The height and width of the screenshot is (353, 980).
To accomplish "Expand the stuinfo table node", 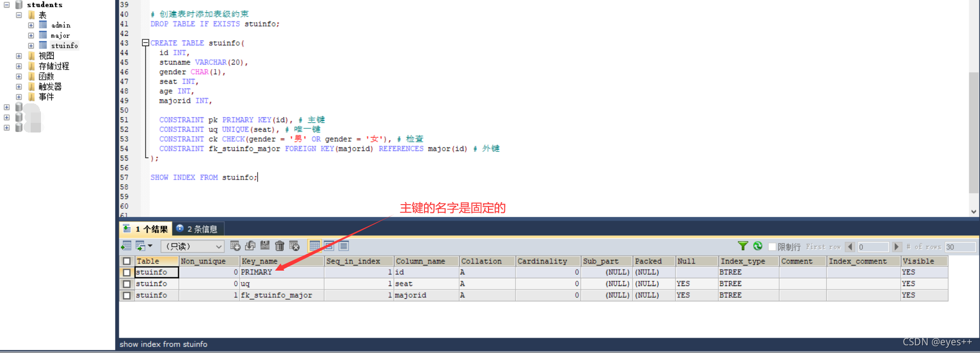I will click(x=31, y=46).
